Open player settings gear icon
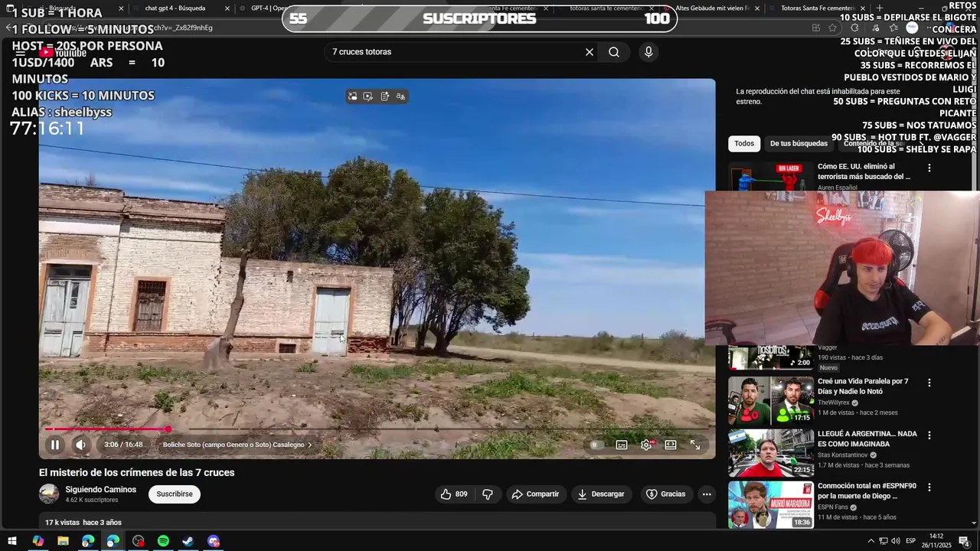The width and height of the screenshot is (980, 551). click(646, 445)
